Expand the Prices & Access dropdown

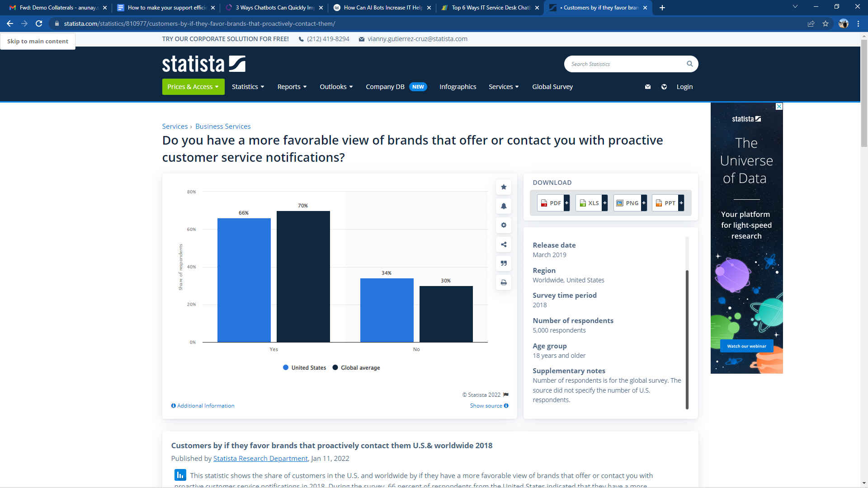point(193,87)
